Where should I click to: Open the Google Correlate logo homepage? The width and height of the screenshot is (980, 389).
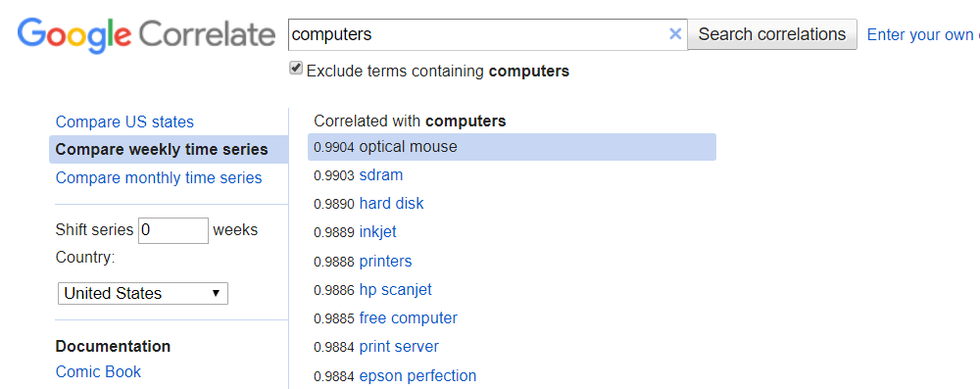(146, 35)
